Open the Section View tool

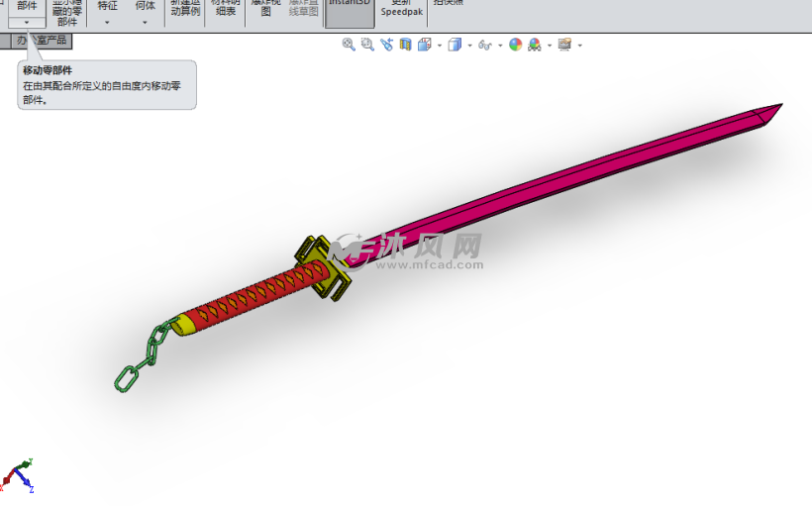(405, 45)
